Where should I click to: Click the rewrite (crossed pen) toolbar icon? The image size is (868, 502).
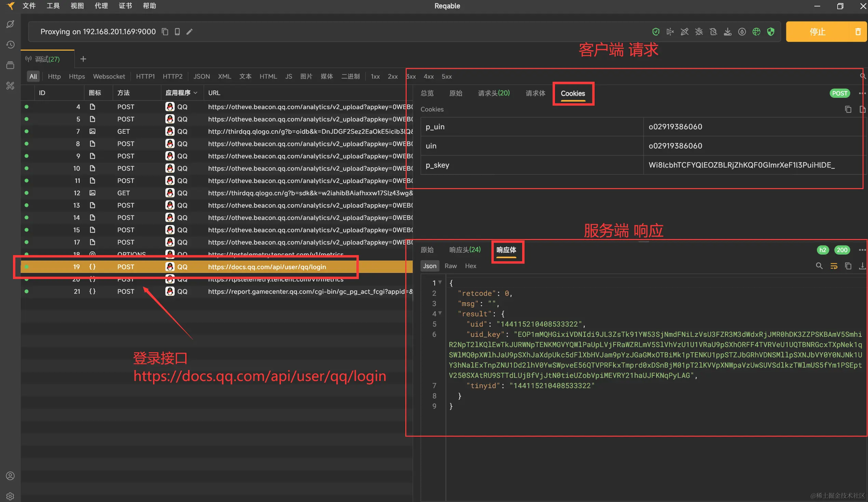pyautogui.click(x=684, y=32)
